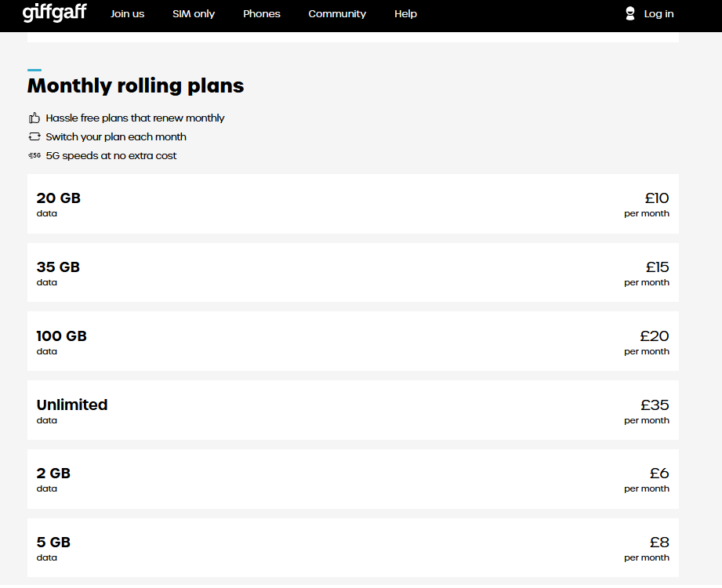Viewport: 722px width, 588px height.
Task: Click the Monthly rolling plans heading
Action: tap(136, 85)
